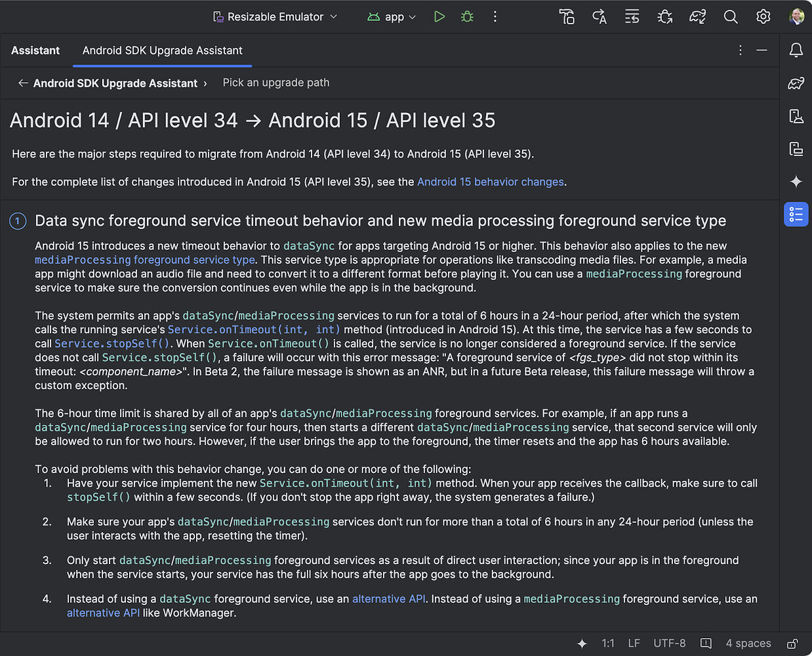Open Running Devices from the sidebar
This screenshot has height=656, width=812.
[x=796, y=149]
